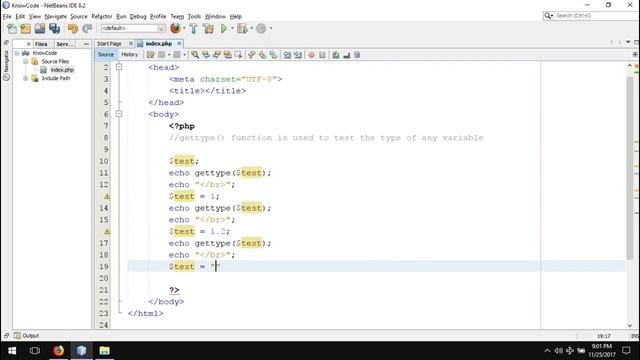Click Shift Line Left icon
Screen dimensions: 640x360
287,55
